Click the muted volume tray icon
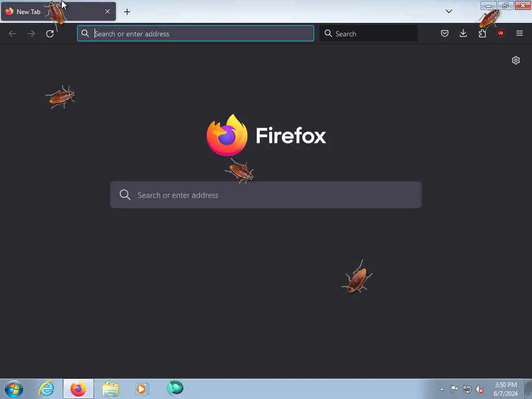 (x=480, y=390)
